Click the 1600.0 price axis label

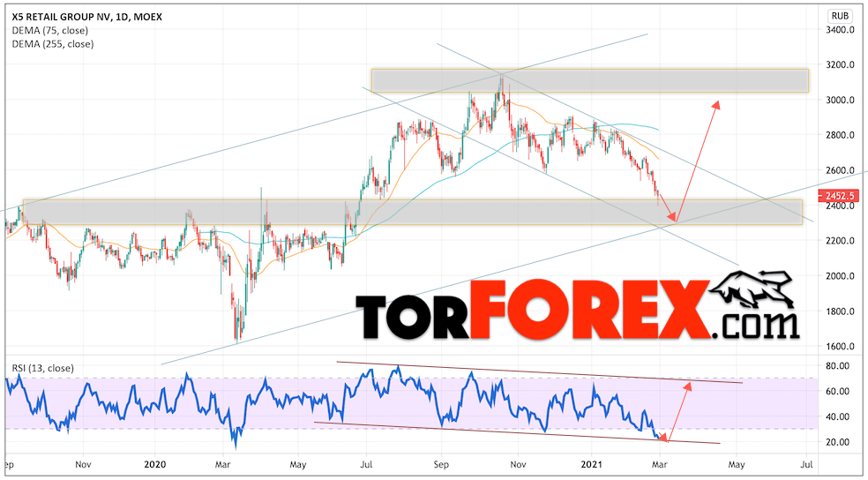click(841, 347)
